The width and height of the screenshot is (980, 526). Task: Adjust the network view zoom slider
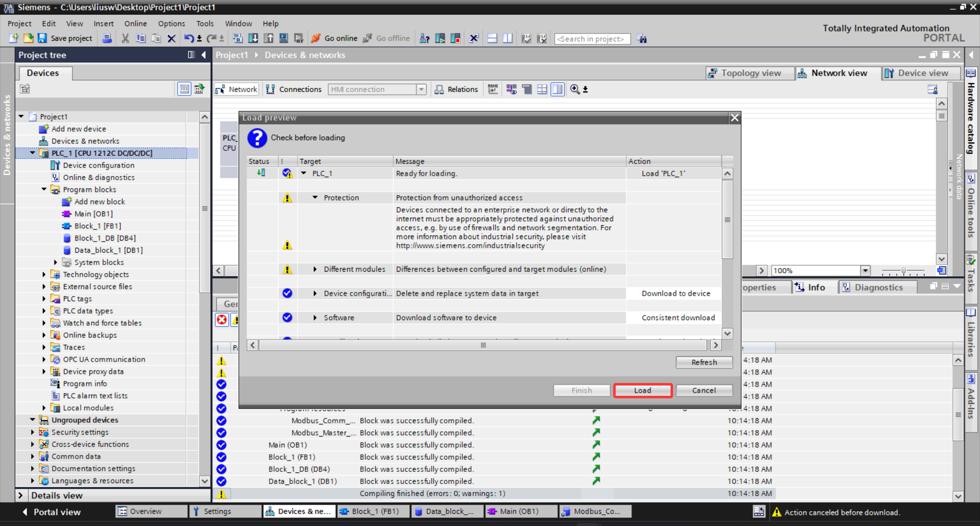pyautogui.click(x=903, y=271)
